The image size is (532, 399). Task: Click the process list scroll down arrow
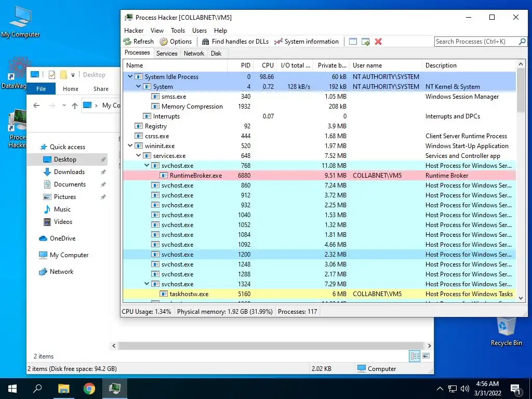[521, 298]
